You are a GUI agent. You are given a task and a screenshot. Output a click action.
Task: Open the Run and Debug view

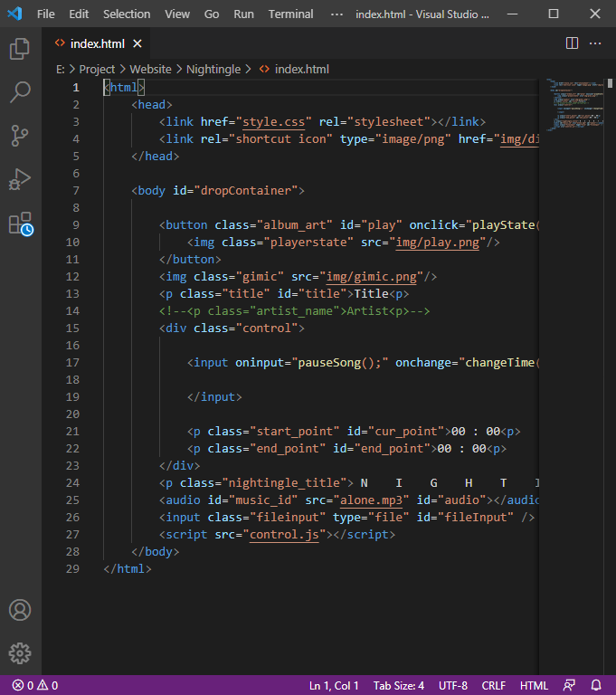pos(20,179)
